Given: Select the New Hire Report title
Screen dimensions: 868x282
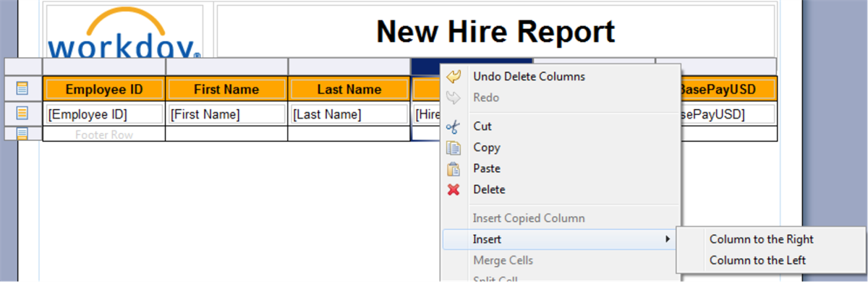Looking at the screenshot, I should coord(495,32).
